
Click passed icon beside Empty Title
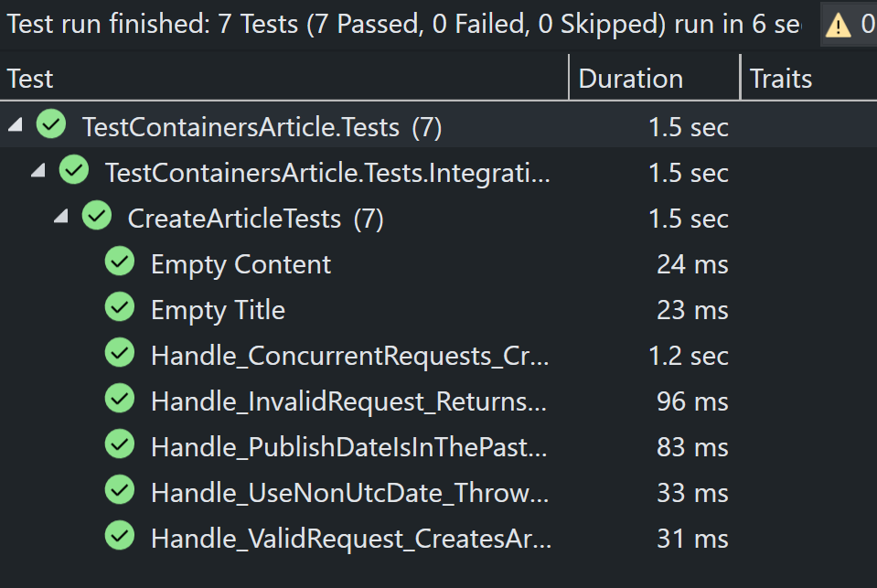coord(120,308)
